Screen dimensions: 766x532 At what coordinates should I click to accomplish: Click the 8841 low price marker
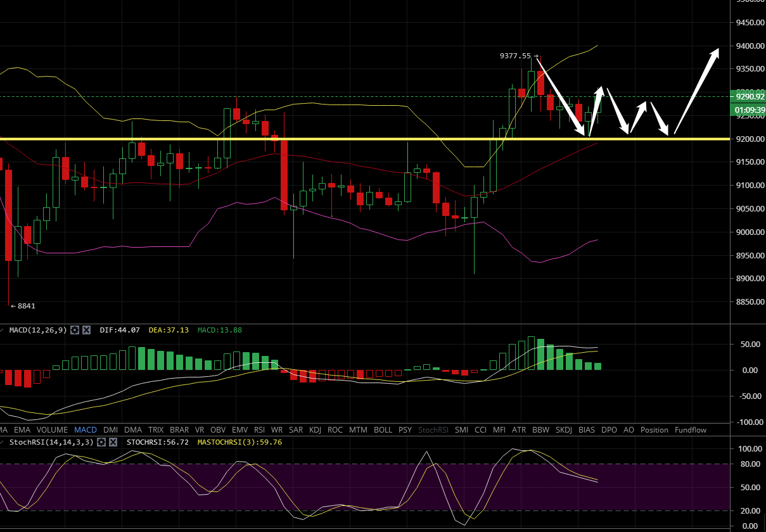(x=25, y=306)
